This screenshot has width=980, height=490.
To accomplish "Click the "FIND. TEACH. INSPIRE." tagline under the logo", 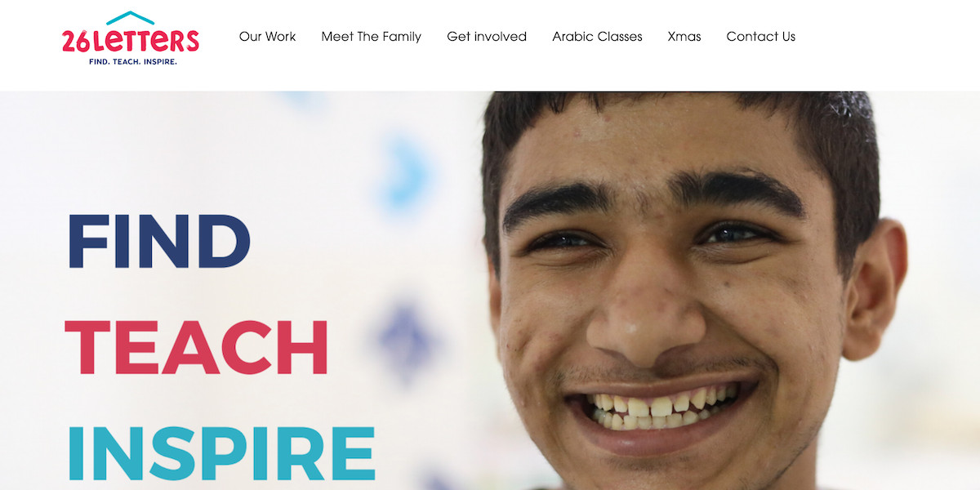I will click(132, 61).
